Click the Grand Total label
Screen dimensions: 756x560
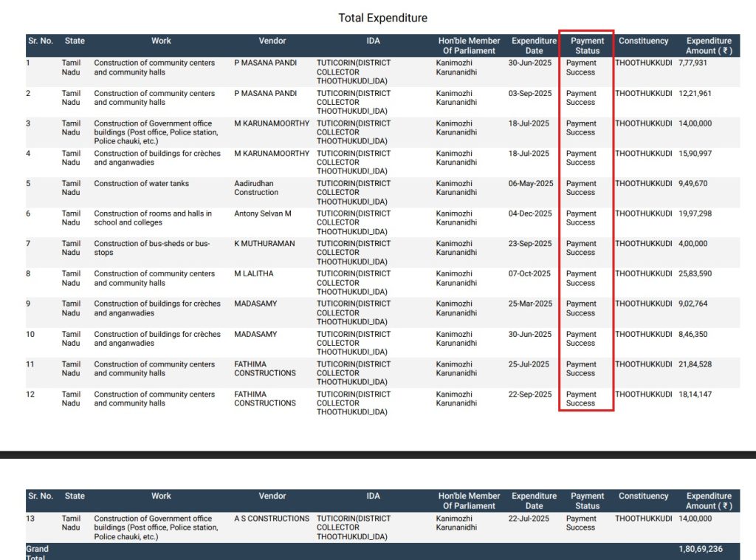37,553
